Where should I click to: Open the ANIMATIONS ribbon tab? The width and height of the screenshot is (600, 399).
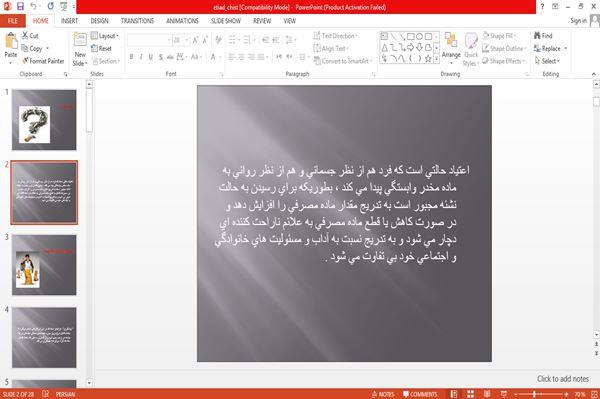coord(182,21)
